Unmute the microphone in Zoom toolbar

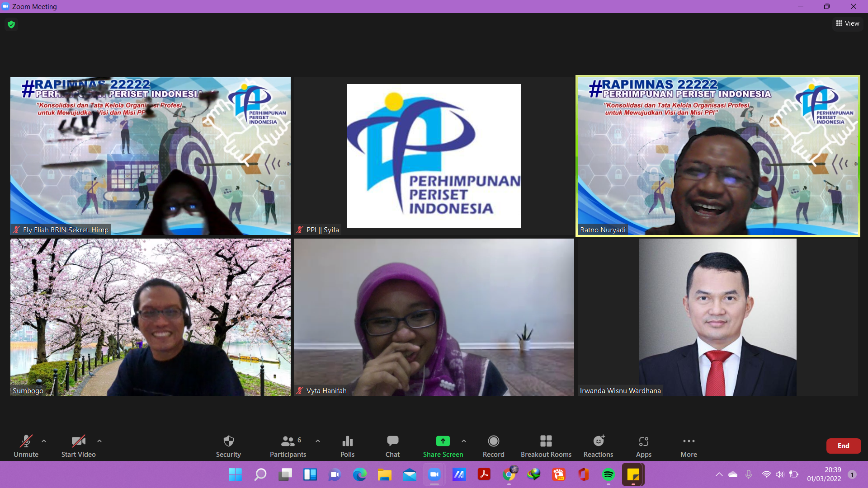point(26,446)
